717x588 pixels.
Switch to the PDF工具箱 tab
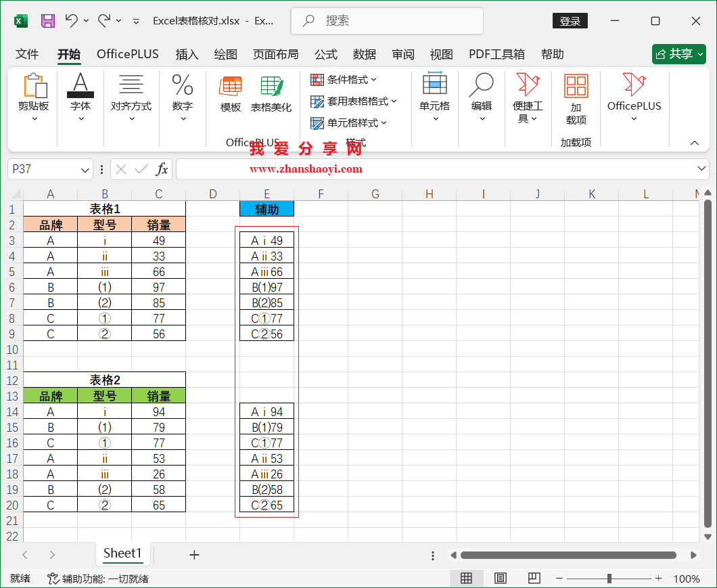click(x=497, y=54)
